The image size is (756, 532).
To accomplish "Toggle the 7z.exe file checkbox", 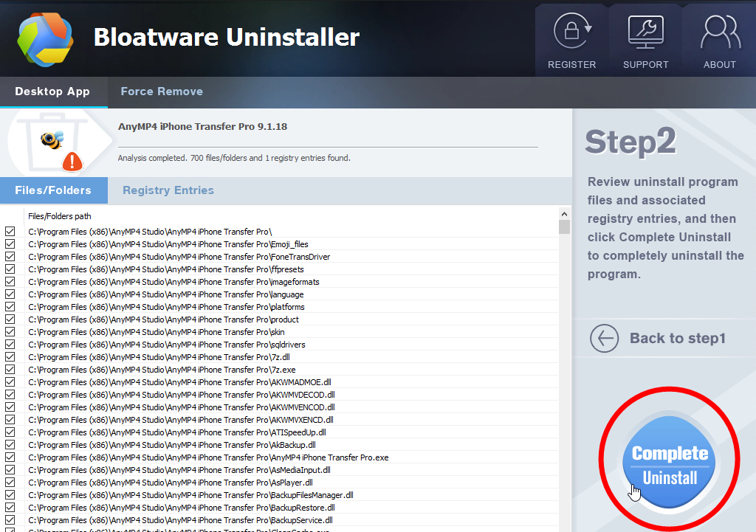I will click(x=10, y=370).
